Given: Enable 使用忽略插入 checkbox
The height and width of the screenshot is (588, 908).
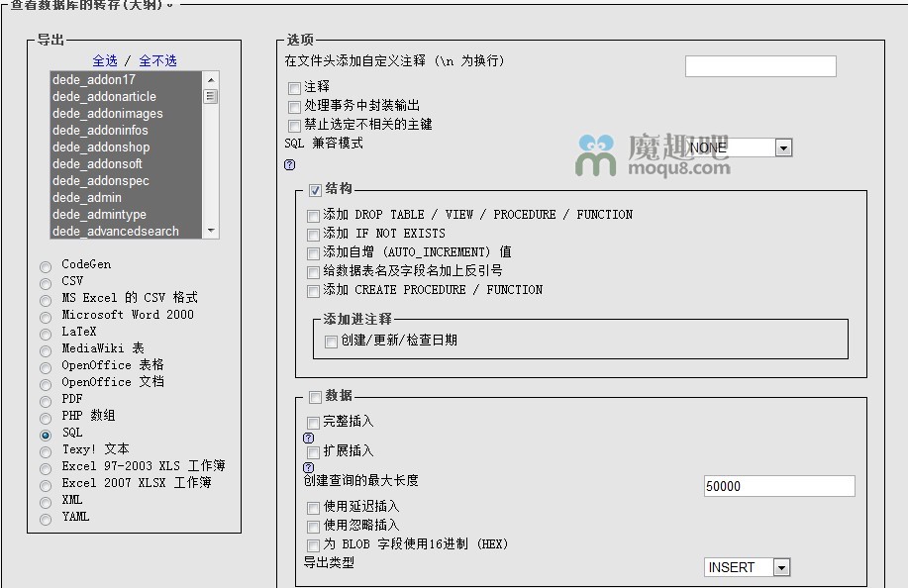Looking at the screenshot, I should pos(313,526).
